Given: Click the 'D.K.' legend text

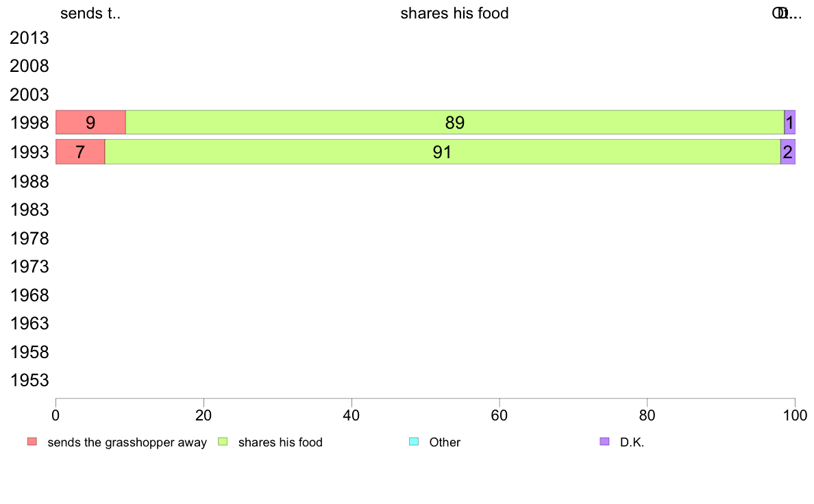Looking at the screenshot, I should [632, 442].
